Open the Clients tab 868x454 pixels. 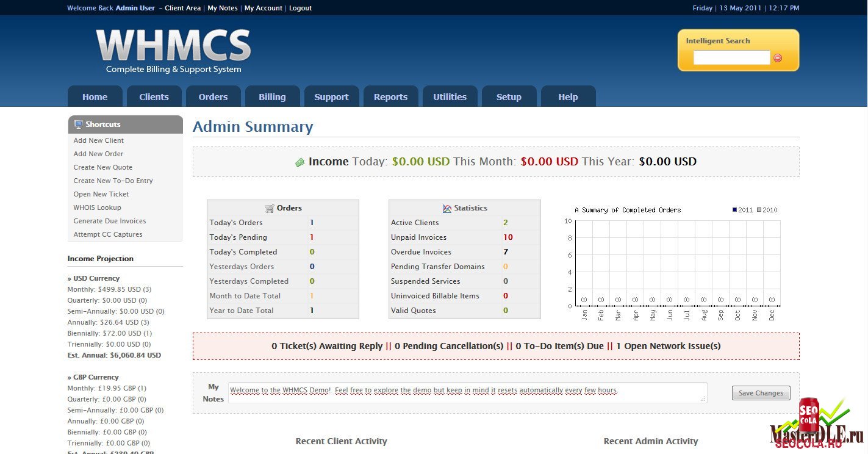[154, 96]
